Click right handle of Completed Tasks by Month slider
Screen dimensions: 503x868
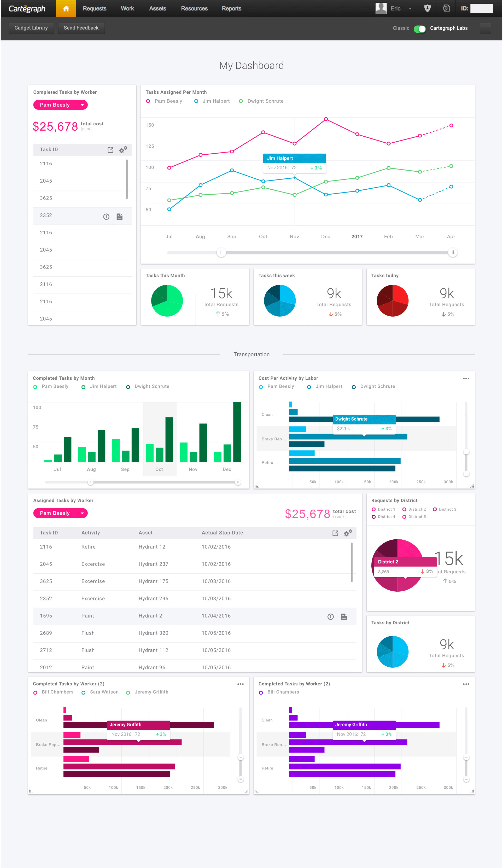coord(238,482)
